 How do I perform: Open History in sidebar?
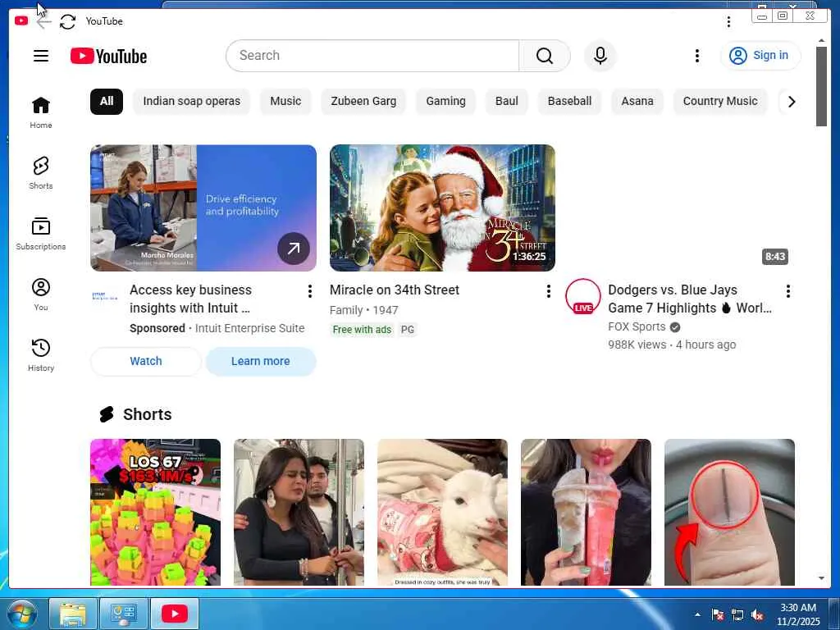[x=41, y=355]
